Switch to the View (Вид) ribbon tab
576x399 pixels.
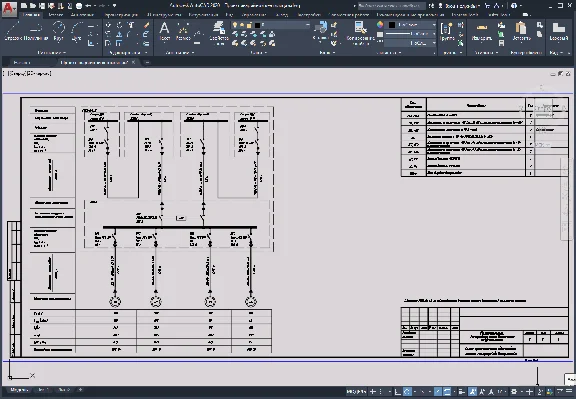tap(229, 15)
